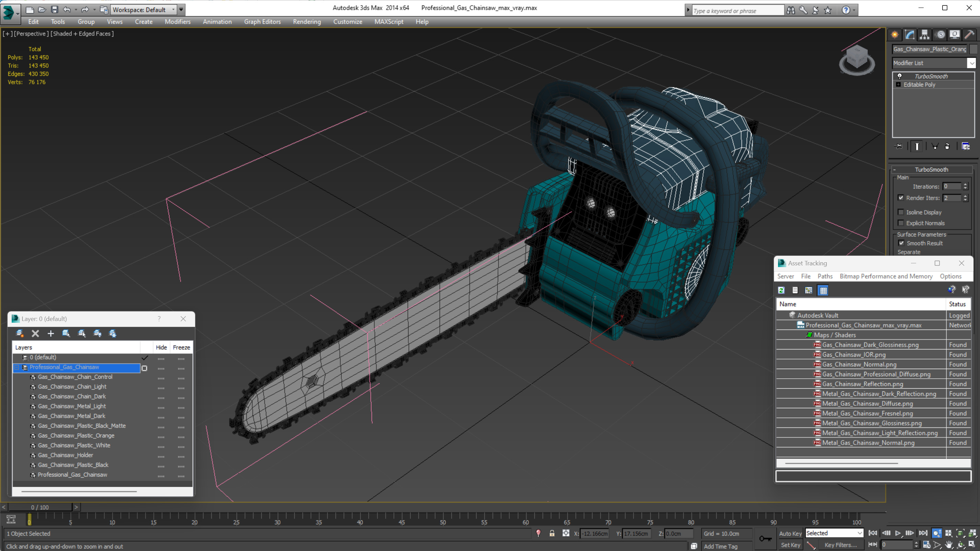Click the Pan View hand icon
Image resolution: width=980 pixels, height=551 pixels.
pyautogui.click(x=949, y=544)
